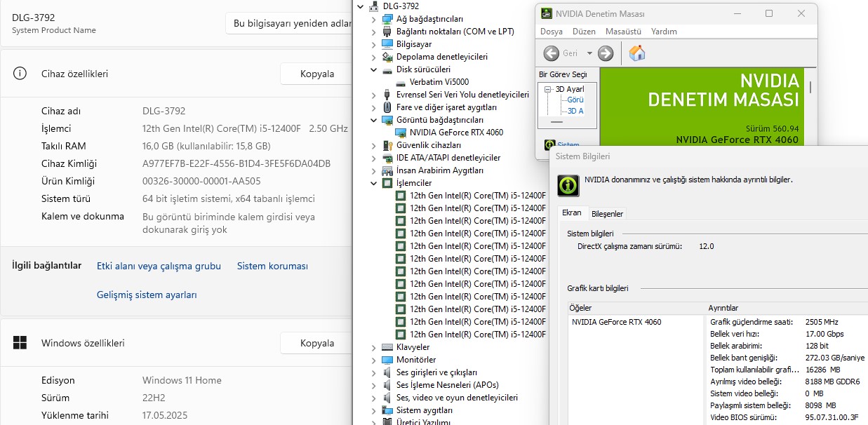
Task: Expand the Bilgisayar node
Action: coord(374,44)
